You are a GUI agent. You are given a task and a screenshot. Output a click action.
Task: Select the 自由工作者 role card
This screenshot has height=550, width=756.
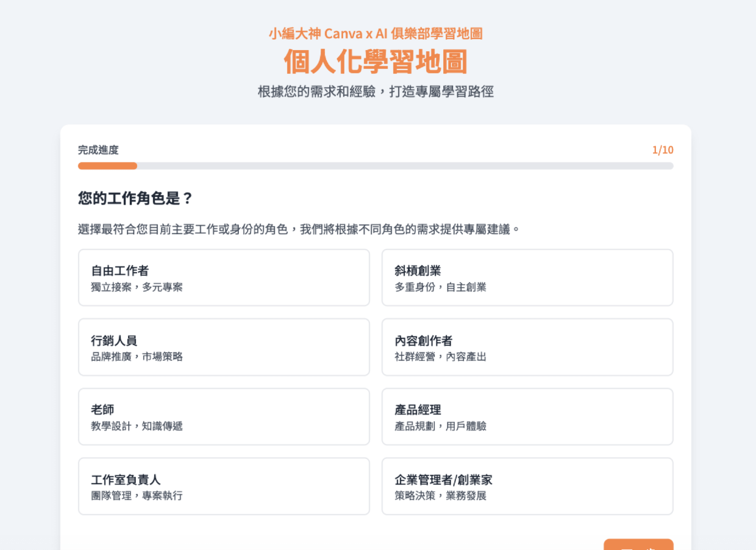click(224, 277)
